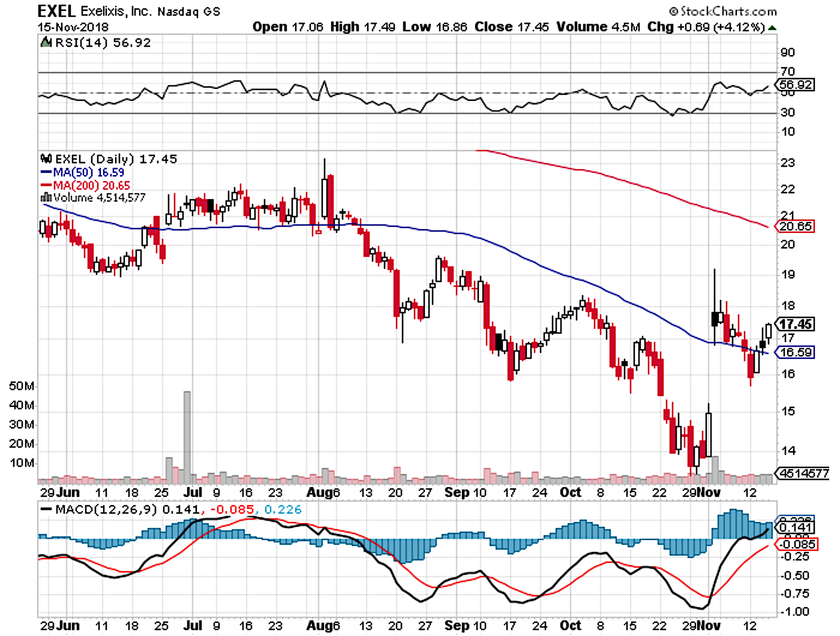
Task: Click the Exelixis, Inc. company name
Action: (116, 11)
